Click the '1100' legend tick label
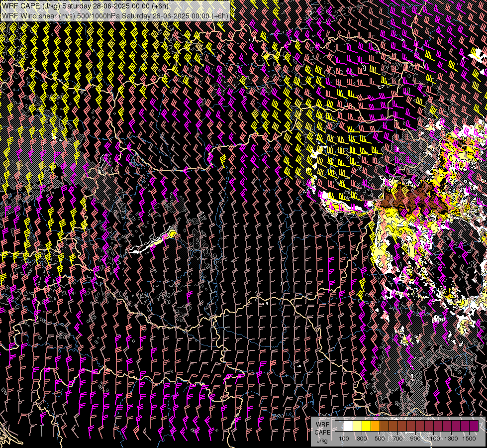The image size is (487, 448). tap(433, 439)
